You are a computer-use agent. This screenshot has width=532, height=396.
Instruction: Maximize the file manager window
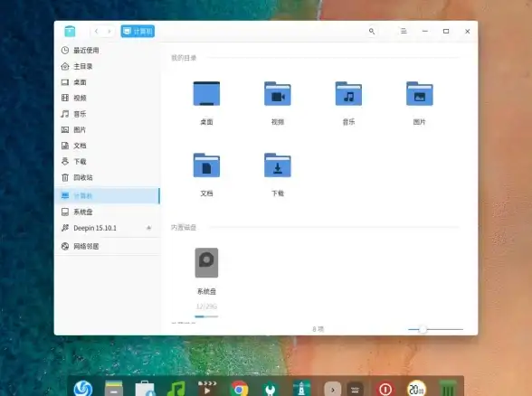click(x=446, y=31)
